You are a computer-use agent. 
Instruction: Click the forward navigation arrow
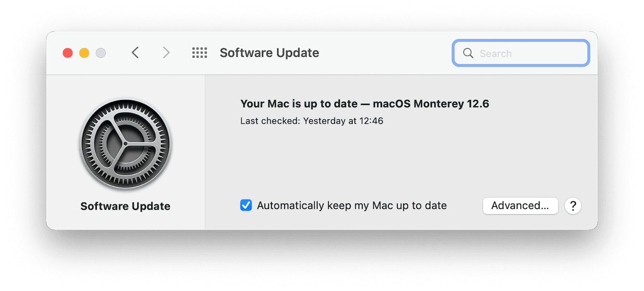pyautogui.click(x=166, y=53)
